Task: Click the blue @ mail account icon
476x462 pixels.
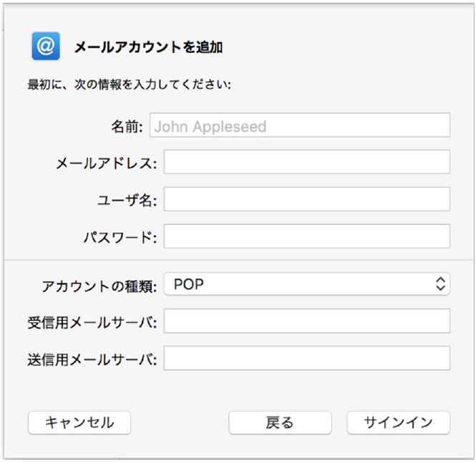Action: (46, 46)
